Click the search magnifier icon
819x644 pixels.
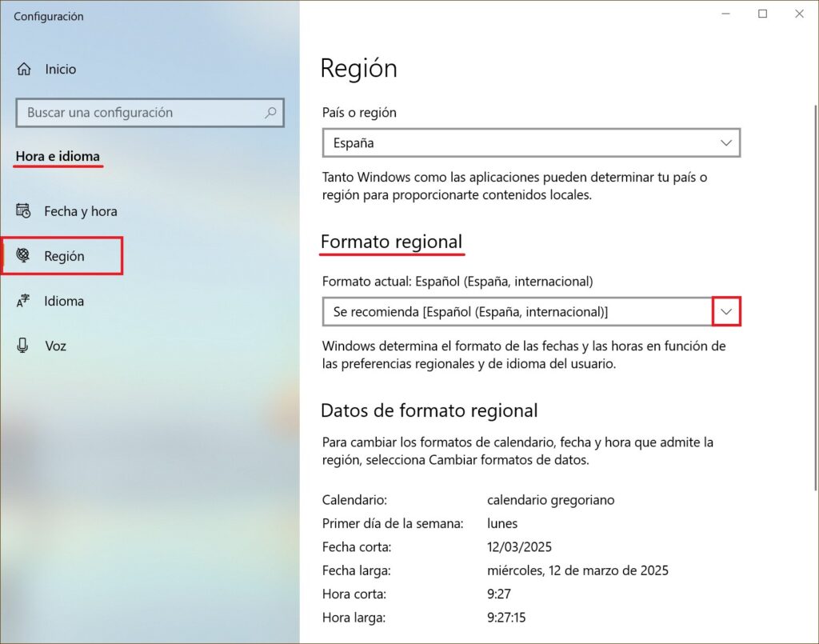pyautogui.click(x=272, y=113)
